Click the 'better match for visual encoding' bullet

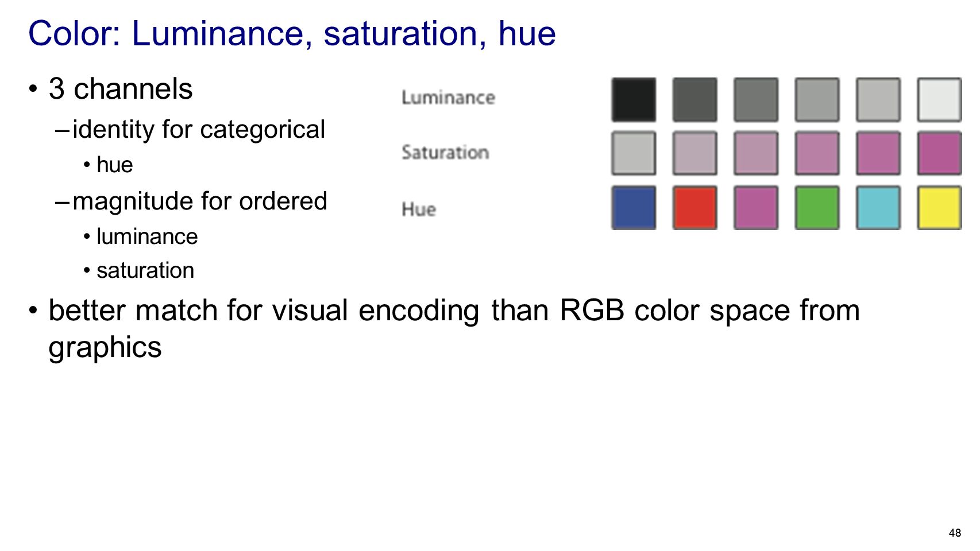click(454, 328)
